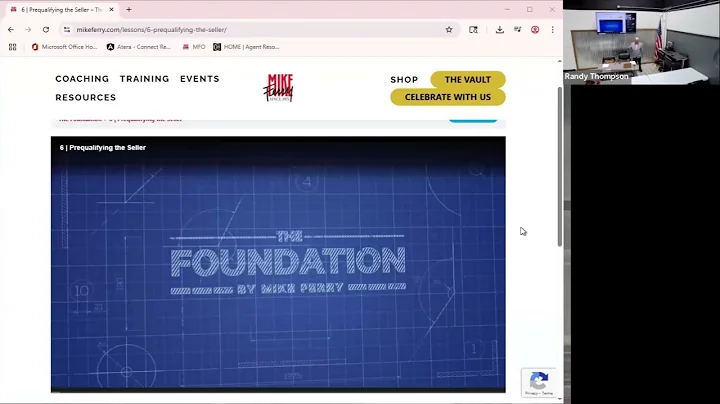The width and height of the screenshot is (720, 404).
Task: Open the TRAINING menu
Action: (x=145, y=79)
